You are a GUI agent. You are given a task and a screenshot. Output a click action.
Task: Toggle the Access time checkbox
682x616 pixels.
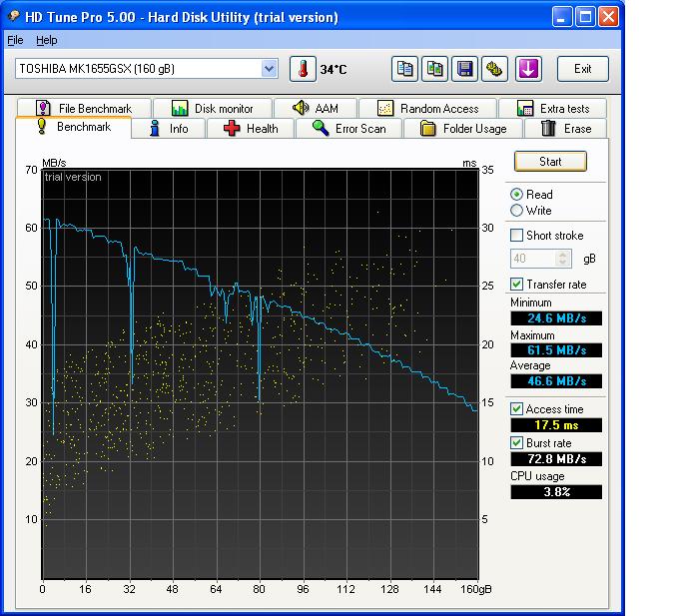(x=516, y=409)
